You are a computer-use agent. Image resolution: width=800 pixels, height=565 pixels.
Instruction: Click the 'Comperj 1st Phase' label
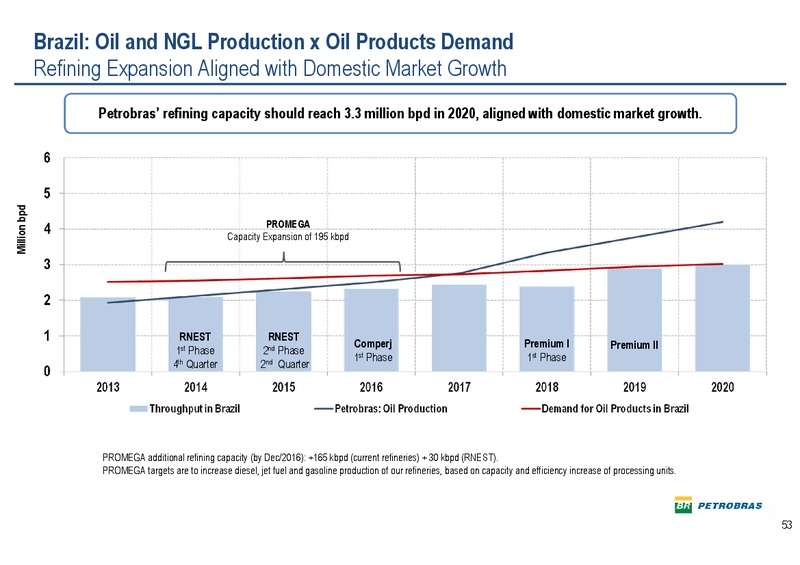coord(372,351)
